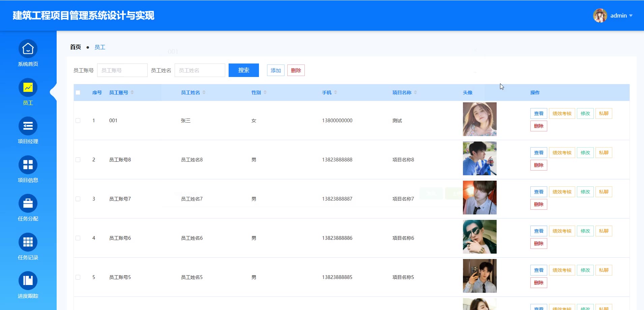Click 绩效考核 for employee 张三
Viewport: 644px width, 310px height.
click(562, 113)
